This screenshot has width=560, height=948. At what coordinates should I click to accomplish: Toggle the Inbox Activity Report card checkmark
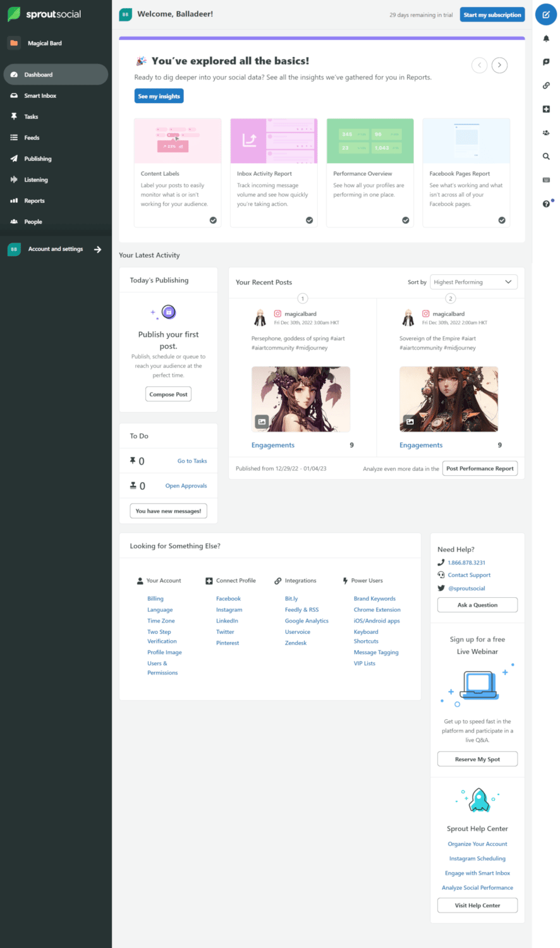point(309,220)
